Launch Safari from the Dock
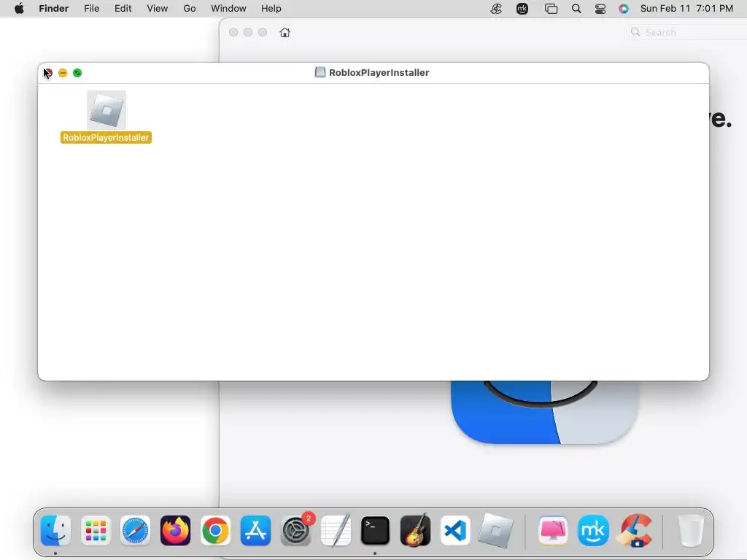747x560 pixels. 135,531
